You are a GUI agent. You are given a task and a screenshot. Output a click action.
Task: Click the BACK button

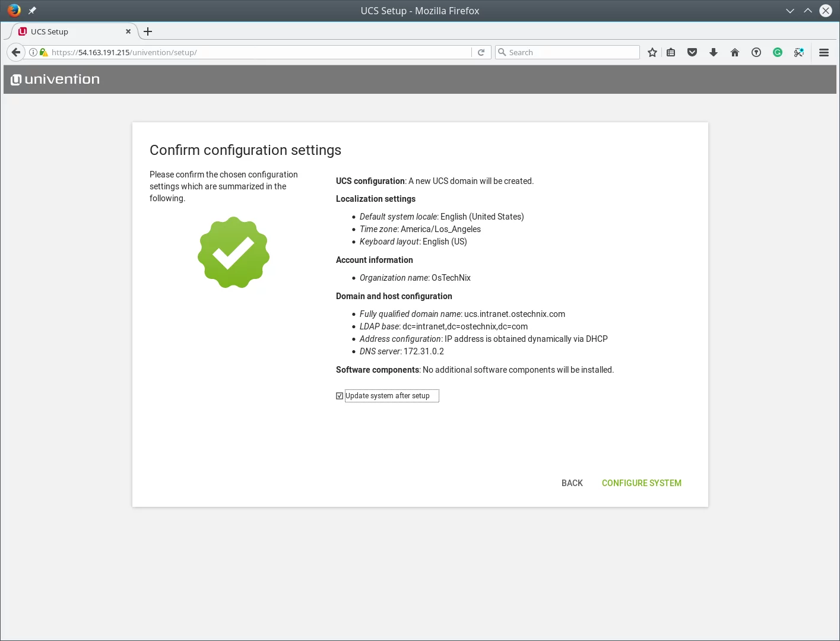point(572,483)
